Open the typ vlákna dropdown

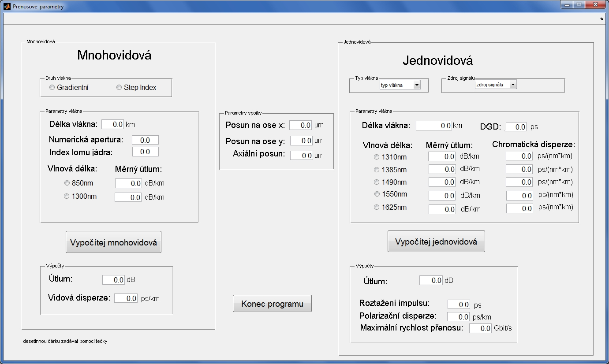(x=400, y=85)
